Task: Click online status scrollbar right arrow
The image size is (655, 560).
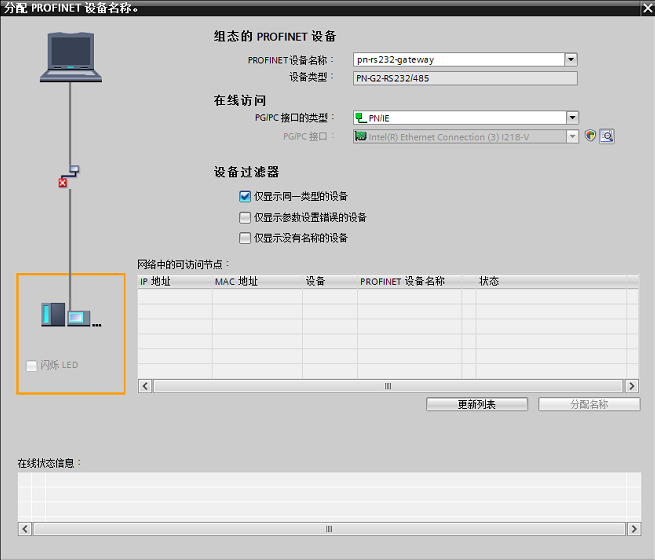Action: point(634,529)
